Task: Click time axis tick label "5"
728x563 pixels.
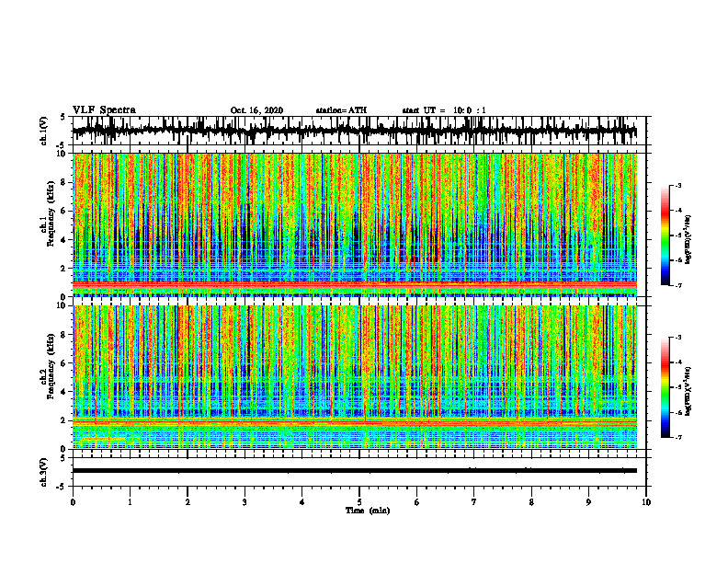Action: 359,502
